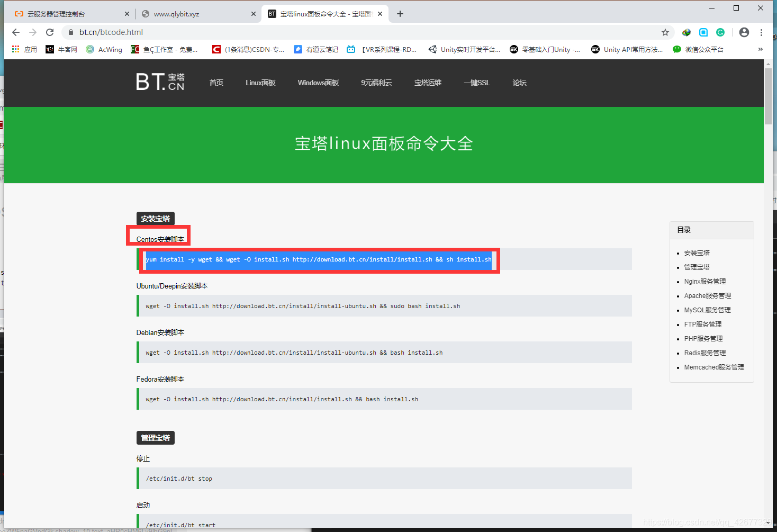
Task: Click the address bar URL bt.cn/btcode.html
Action: click(111, 32)
